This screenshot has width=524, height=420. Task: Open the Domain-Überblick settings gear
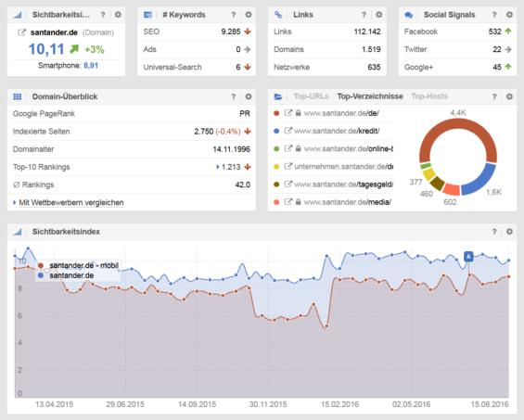249,96
